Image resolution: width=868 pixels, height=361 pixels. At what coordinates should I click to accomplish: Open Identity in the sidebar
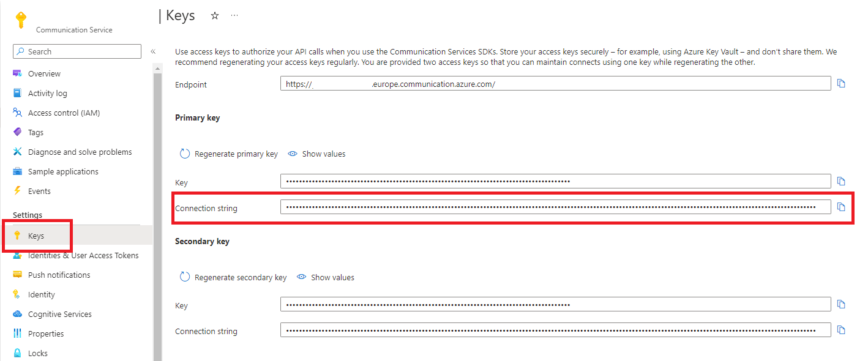pyautogui.click(x=42, y=295)
